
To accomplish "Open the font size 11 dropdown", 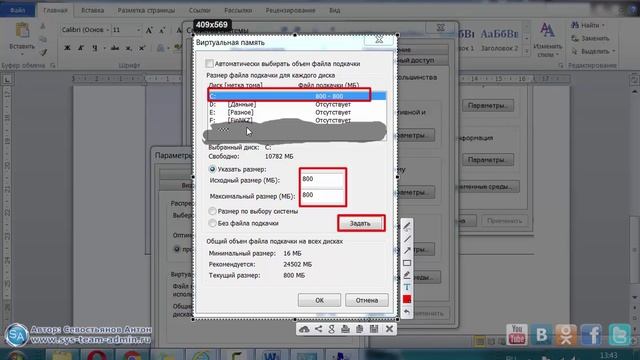I will pyautogui.click(x=138, y=30).
